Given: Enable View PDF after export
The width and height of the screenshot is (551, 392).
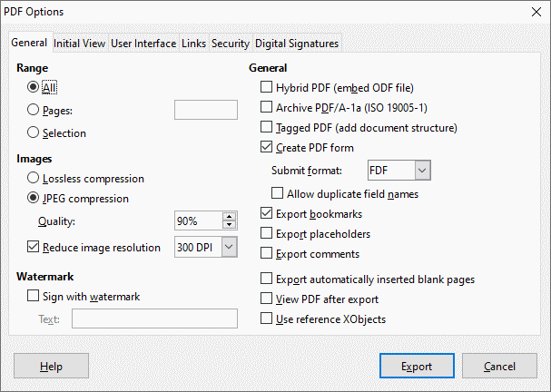Looking at the screenshot, I should [x=267, y=299].
